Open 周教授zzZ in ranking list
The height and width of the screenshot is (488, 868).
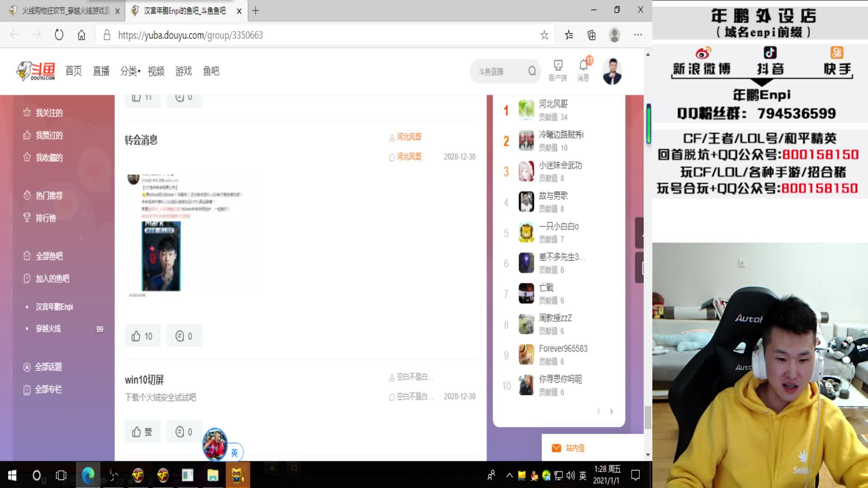click(555, 318)
